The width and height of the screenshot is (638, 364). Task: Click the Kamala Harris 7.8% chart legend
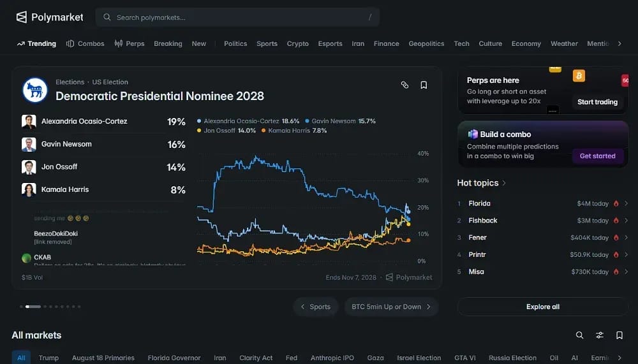[294, 131]
